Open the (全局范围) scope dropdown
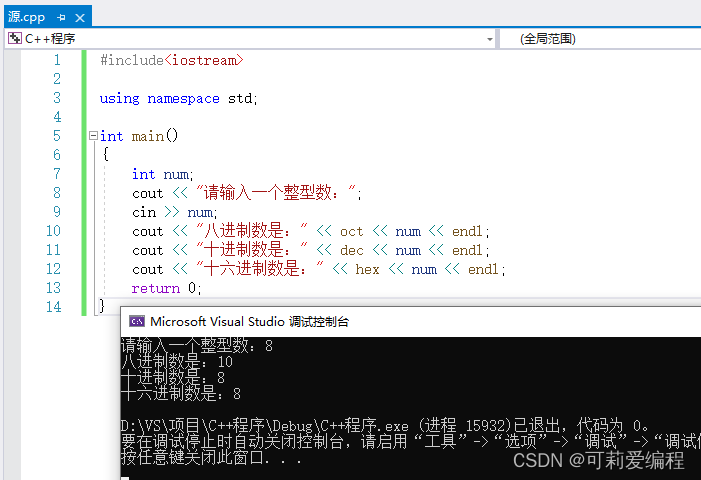 click(x=600, y=39)
